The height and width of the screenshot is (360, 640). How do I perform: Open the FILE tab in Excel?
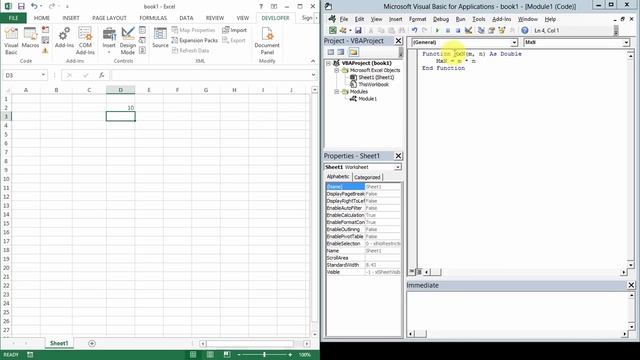click(x=13, y=18)
